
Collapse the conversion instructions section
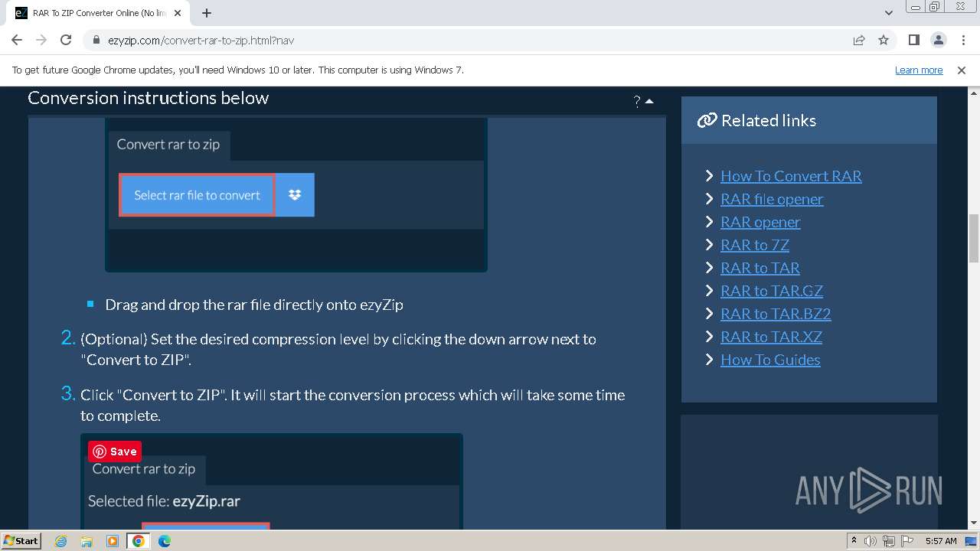click(x=649, y=101)
